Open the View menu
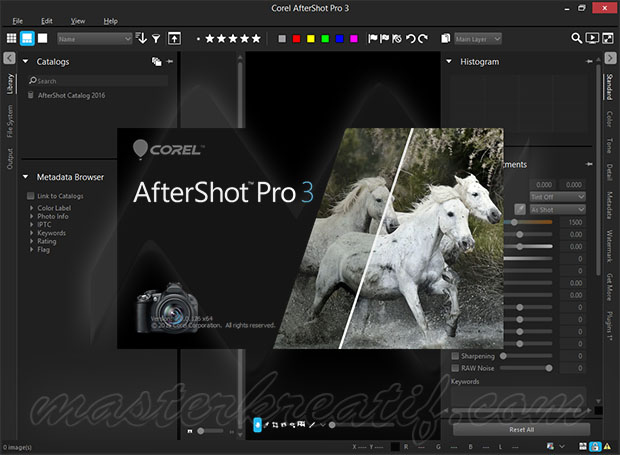Viewport: 620px width, 455px height. point(78,21)
